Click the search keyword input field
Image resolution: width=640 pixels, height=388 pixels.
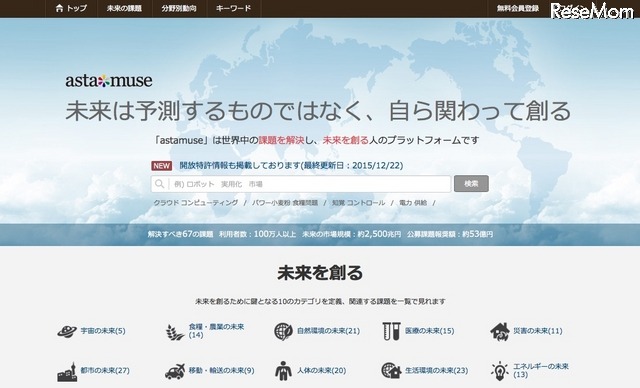pos(301,184)
